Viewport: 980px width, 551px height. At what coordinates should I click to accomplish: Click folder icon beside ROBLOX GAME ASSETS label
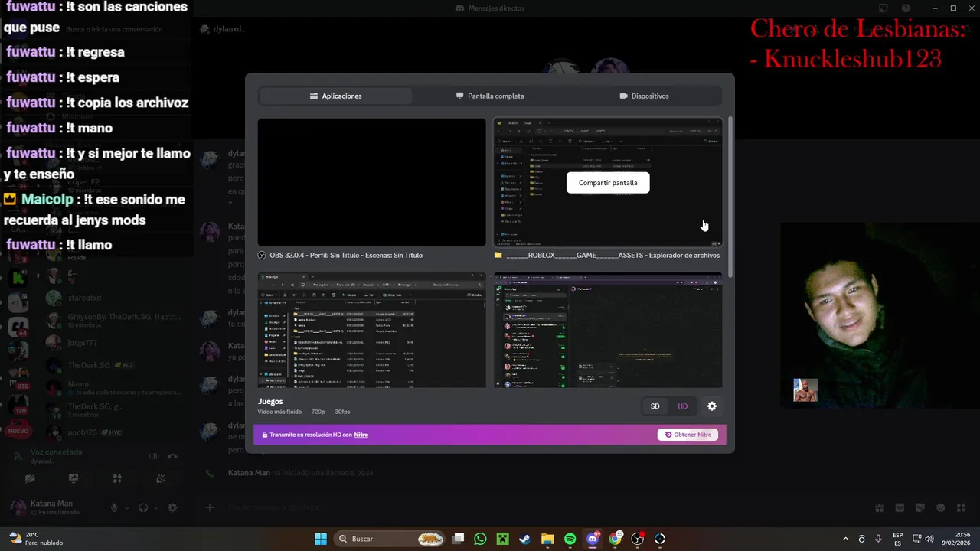click(498, 256)
